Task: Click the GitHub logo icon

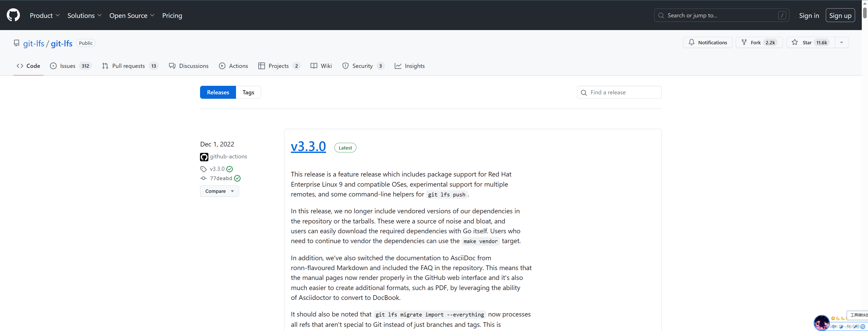Action: pos(14,15)
